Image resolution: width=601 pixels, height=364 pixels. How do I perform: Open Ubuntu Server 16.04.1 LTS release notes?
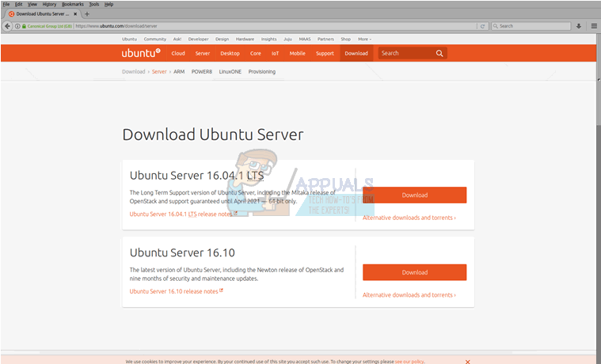coord(183,214)
